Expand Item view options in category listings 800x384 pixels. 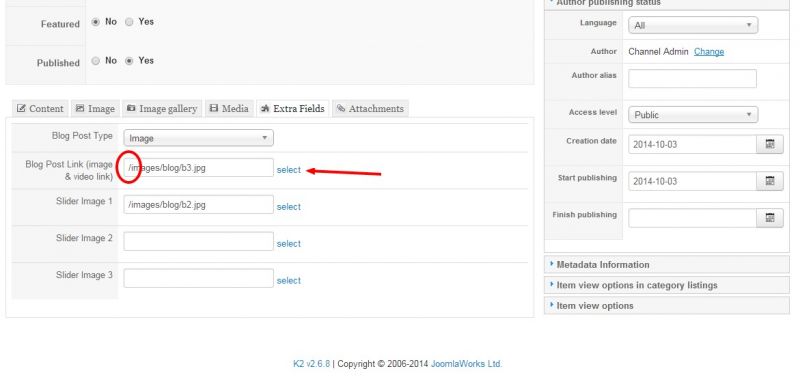[667, 285]
